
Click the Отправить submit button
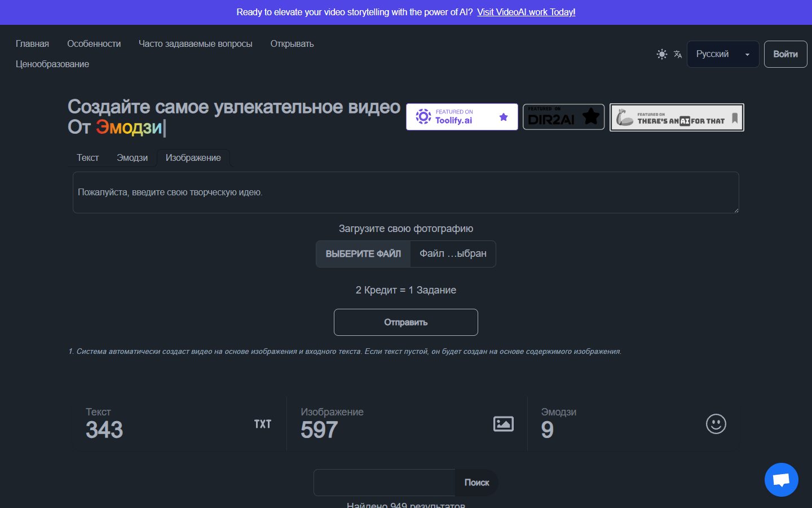(x=406, y=322)
